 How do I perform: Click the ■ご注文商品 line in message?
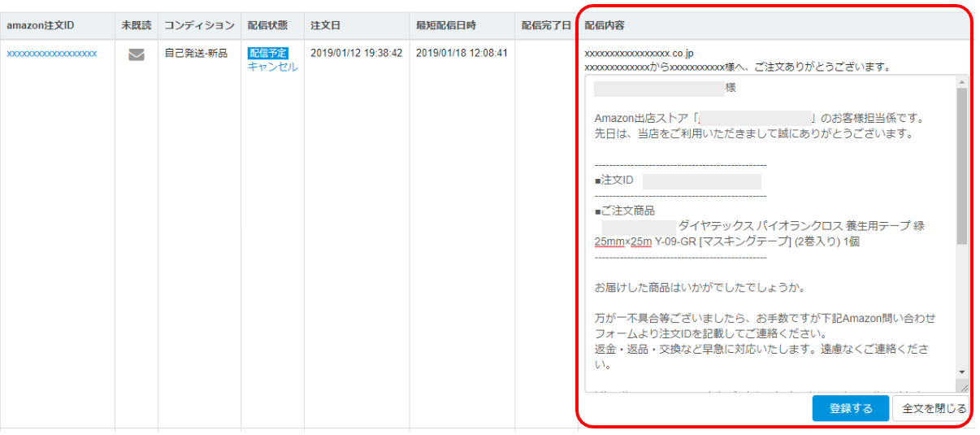pos(624,211)
